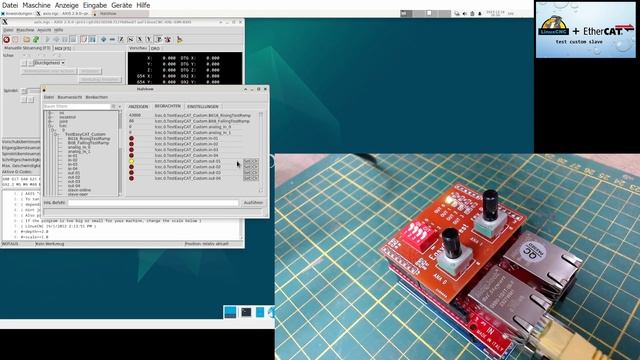The width and height of the screenshot is (640, 360).
Task: Reload the current file with the green icon
Action: (x=36, y=40)
